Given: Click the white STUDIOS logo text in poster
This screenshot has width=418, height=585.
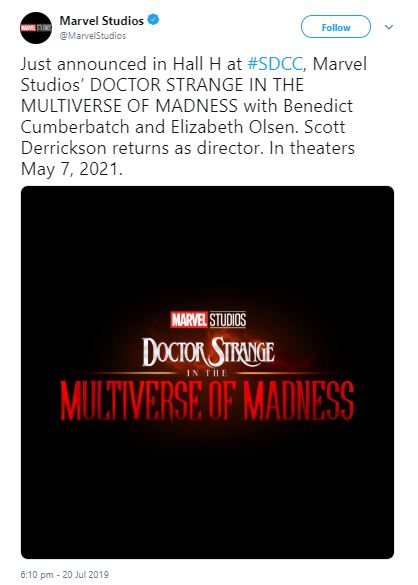Looking at the screenshot, I should coord(228,320).
